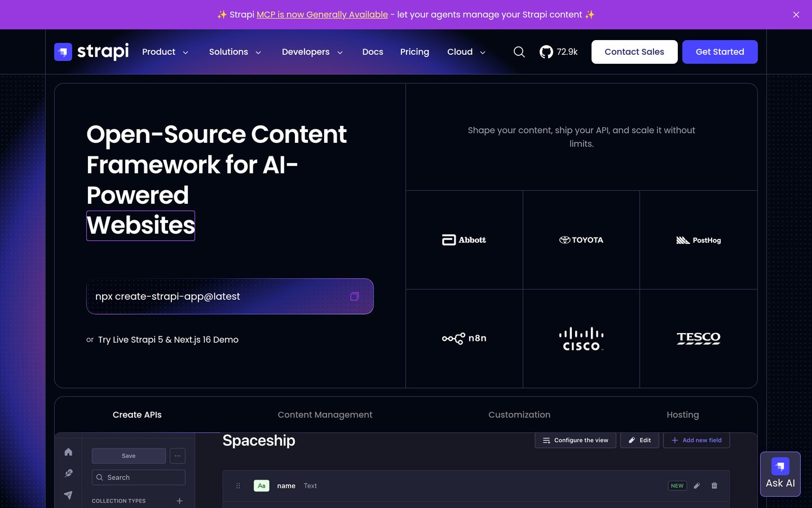
Task: Click the Contact Sales button
Action: click(x=634, y=52)
